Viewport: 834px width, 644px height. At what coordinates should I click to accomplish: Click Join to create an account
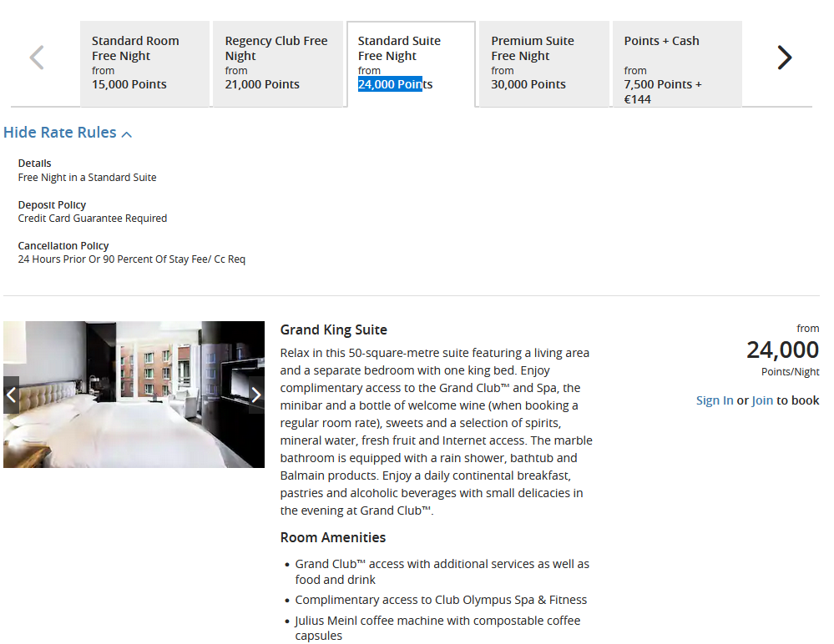coord(761,400)
